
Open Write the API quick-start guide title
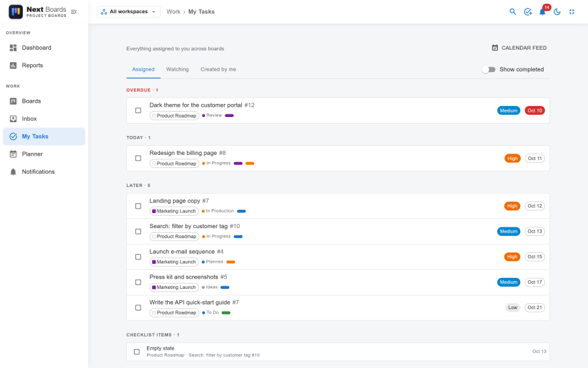(189, 303)
